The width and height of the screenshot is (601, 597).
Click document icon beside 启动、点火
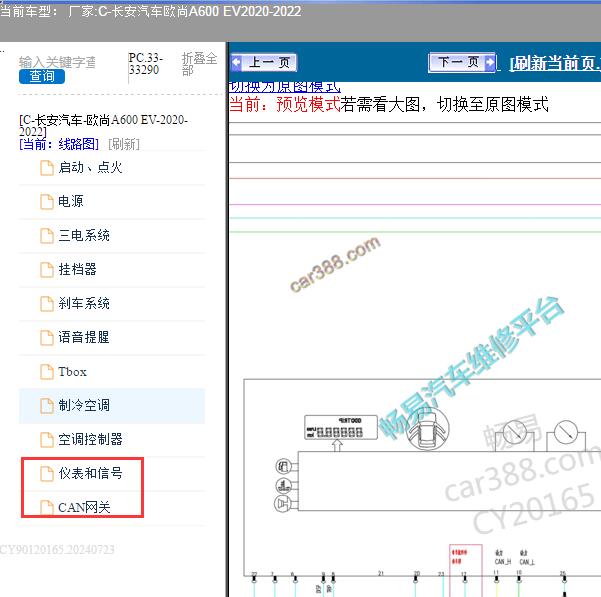(47, 168)
